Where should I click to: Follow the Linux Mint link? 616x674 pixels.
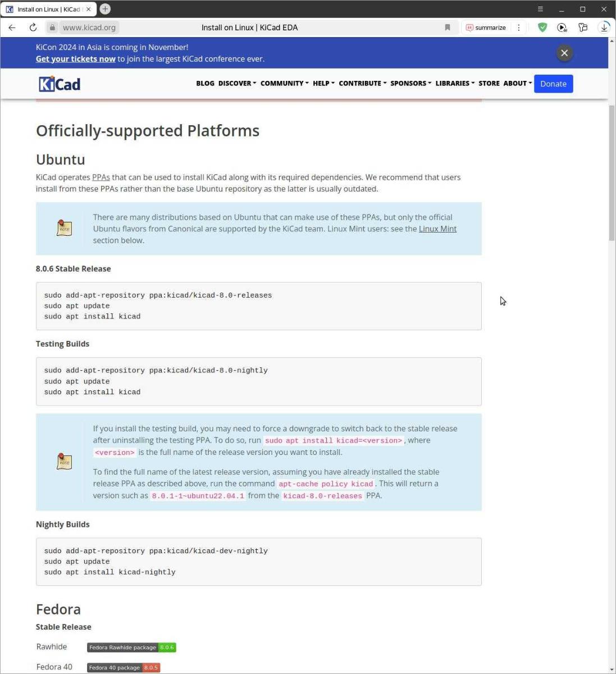pos(437,229)
